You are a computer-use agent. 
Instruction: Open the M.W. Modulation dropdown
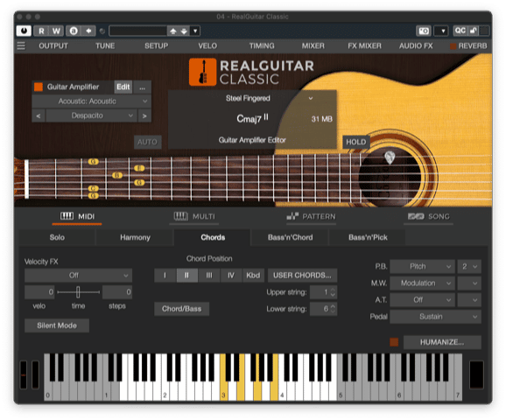click(423, 283)
